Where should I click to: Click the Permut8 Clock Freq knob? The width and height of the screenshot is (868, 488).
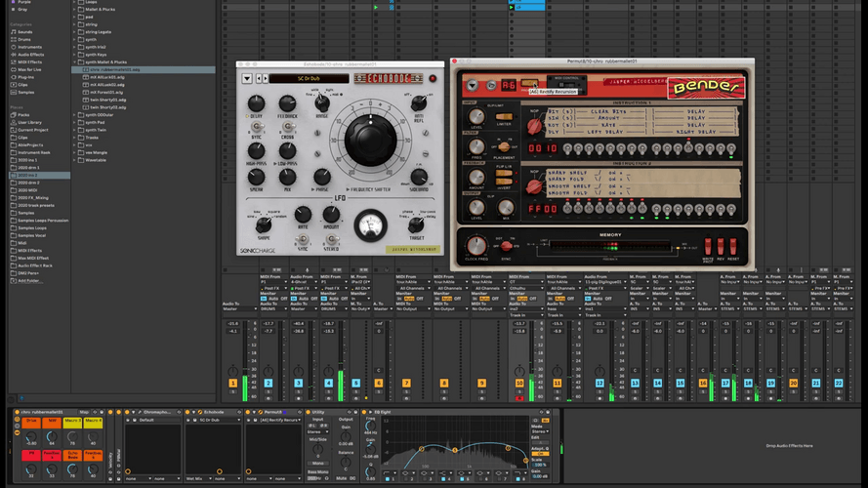click(476, 246)
